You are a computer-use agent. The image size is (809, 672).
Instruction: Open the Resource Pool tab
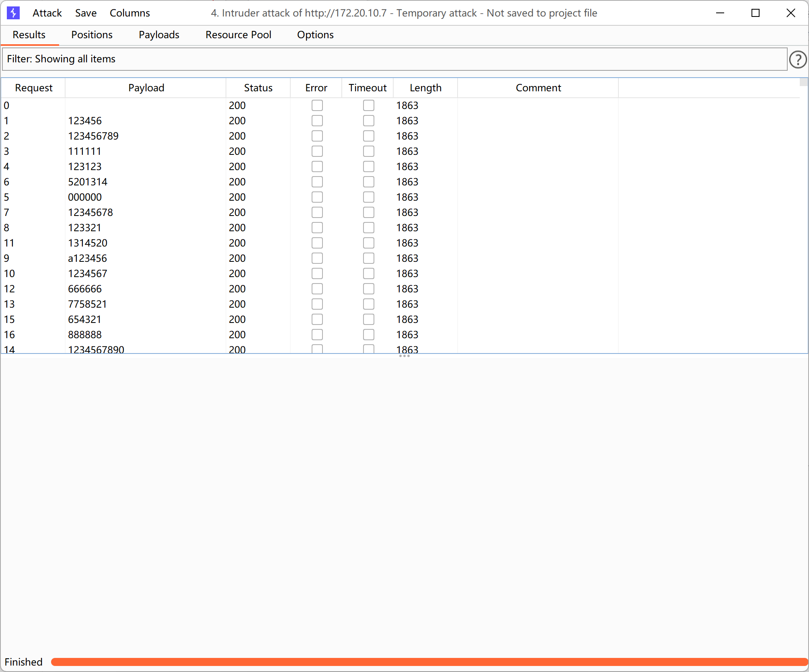(238, 35)
